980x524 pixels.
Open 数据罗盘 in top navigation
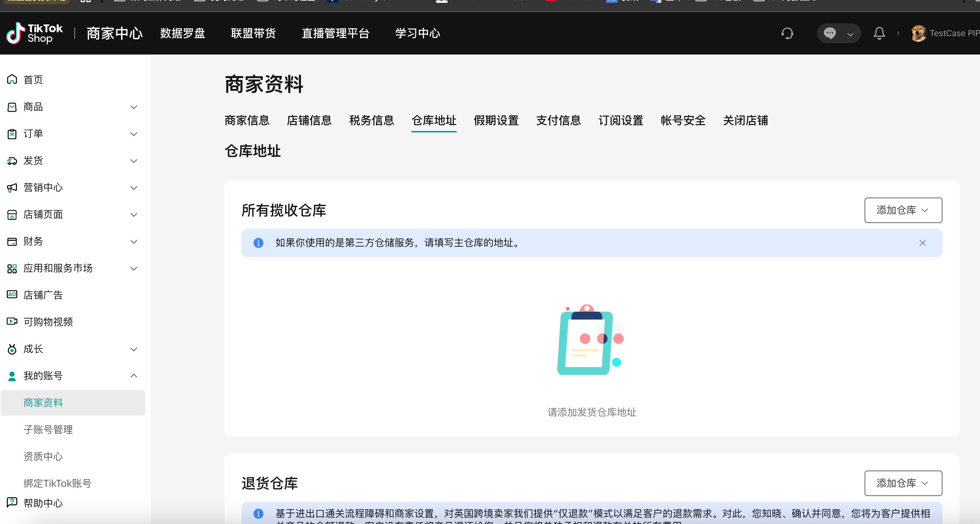[x=183, y=34]
